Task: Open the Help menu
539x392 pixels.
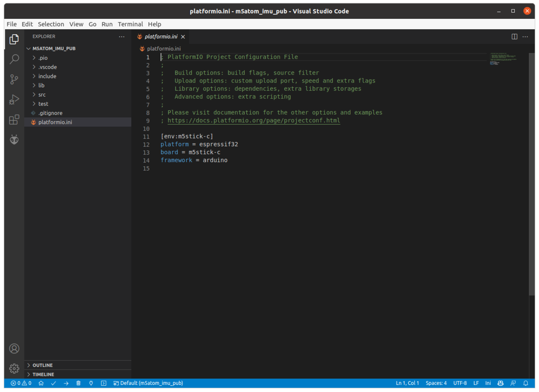Action: click(155, 24)
